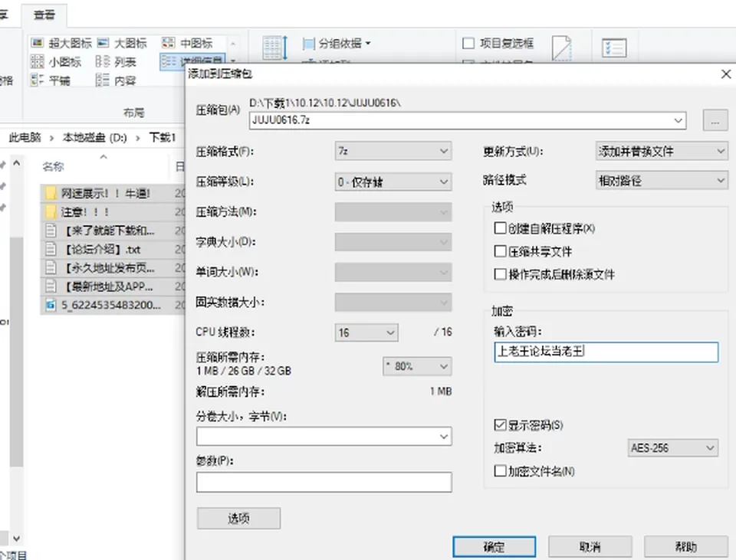Image resolution: width=736 pixels, height=560 pixels.
Task: Click the 选项 button below the parameters field
Action: pos(239,519)
